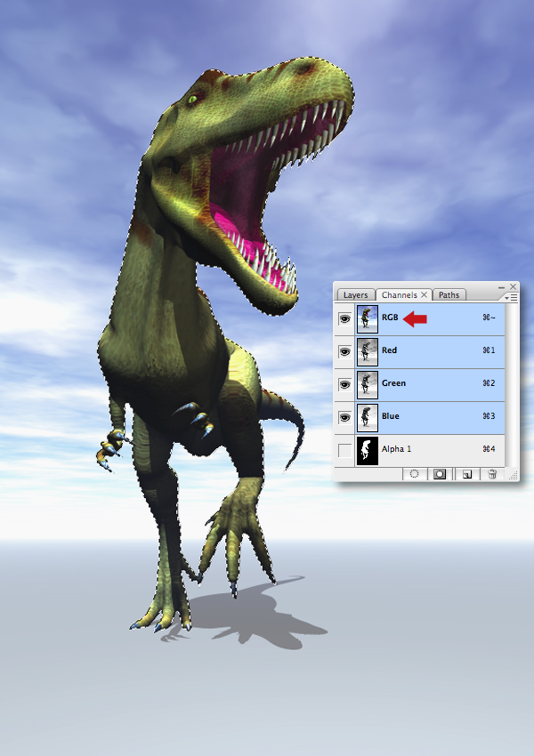Show the Alpha 1 channel visibility box
Screen dimensions: 534x756
(x=344, y=450)
